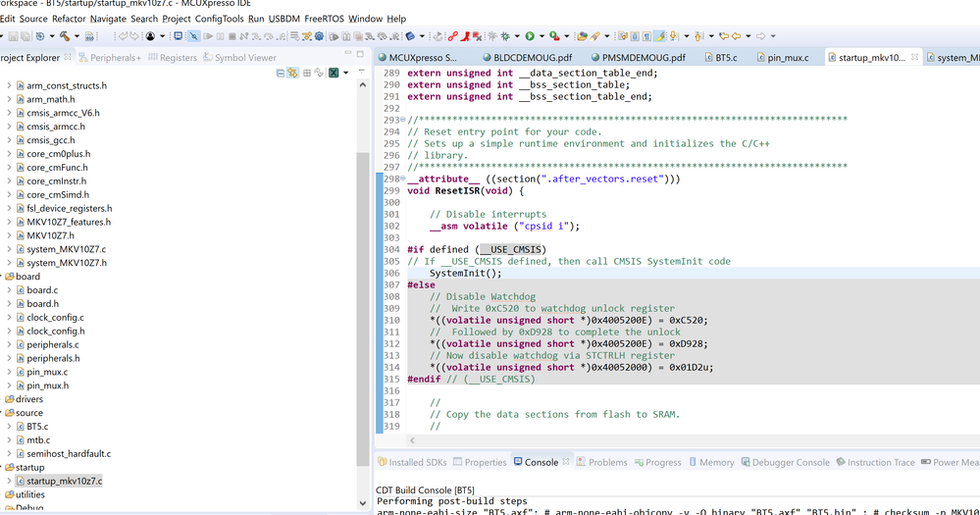Switch to pin_mux.c editor tab
This screenshot has width=980, height=515.
point(783,58)
